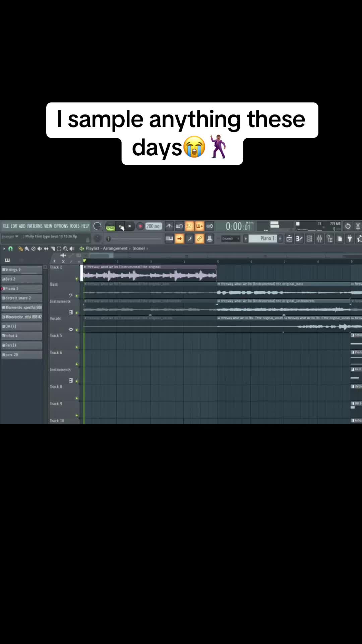Open the Playlist window icon

click(x=289, y=238)
